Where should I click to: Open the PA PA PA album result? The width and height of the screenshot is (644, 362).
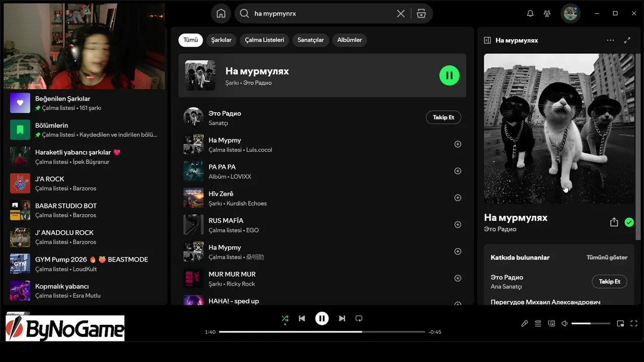322,171
